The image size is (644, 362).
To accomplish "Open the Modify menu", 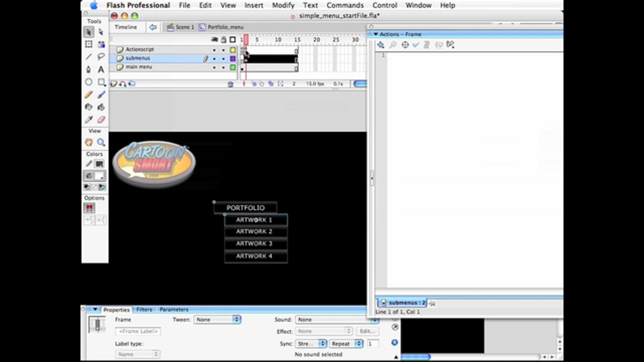I will coord(283,5).
